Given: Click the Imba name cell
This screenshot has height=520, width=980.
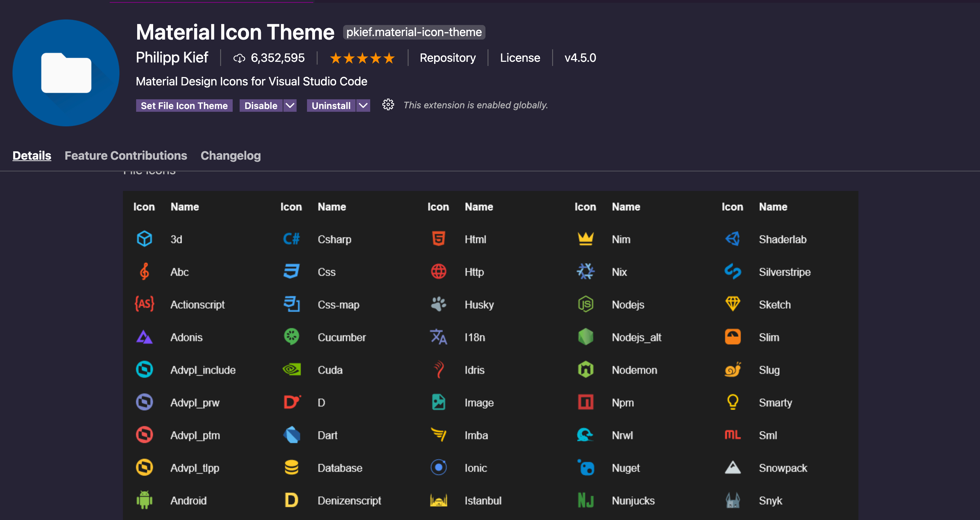Looking at the screenshot, I should pos(476,435).
